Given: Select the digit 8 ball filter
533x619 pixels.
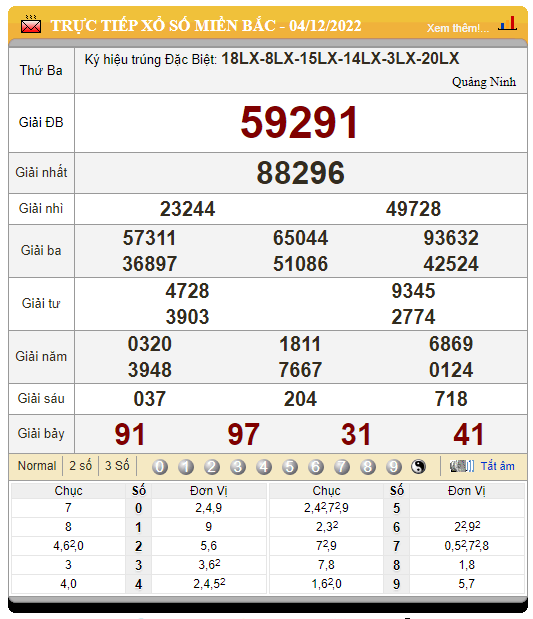Looking at the screenshot, I should pyautogui.click(x=368, y=467).
